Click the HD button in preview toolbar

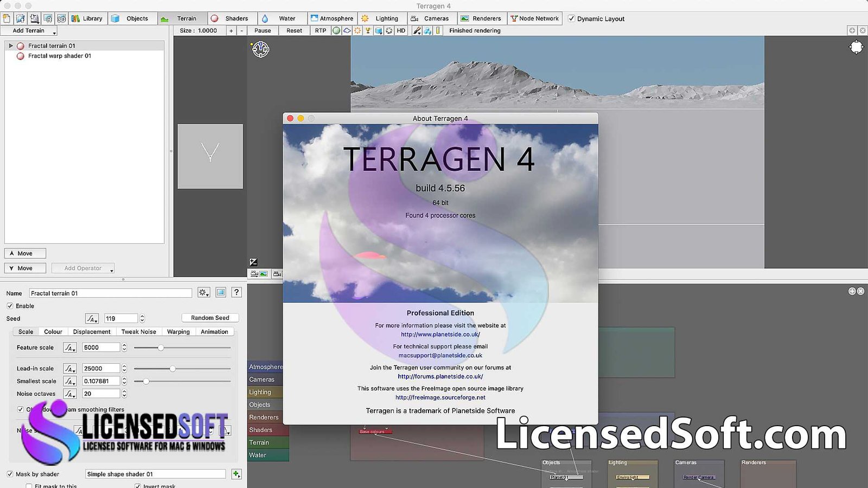click(x=401, y=30)
